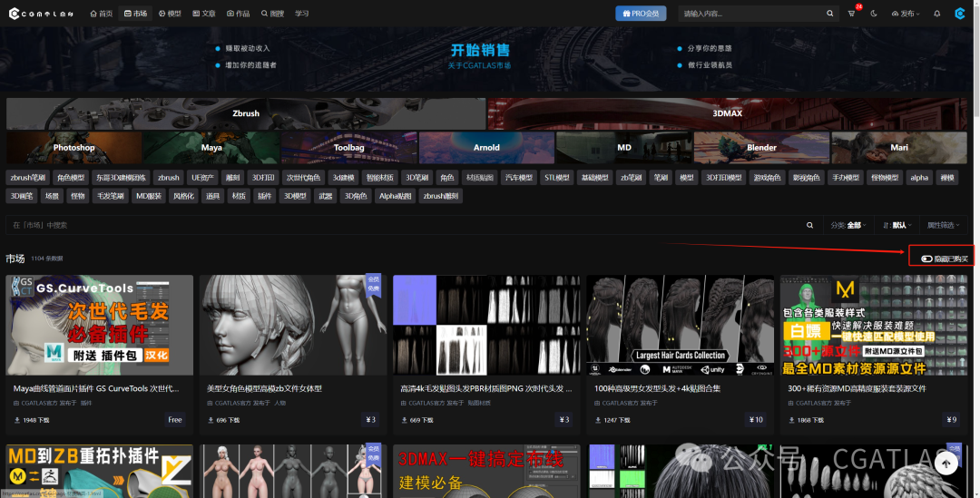Select the STL模型 tag
Image resolution: width=980 pixels, height=498 pixels.
pos(557,178)
